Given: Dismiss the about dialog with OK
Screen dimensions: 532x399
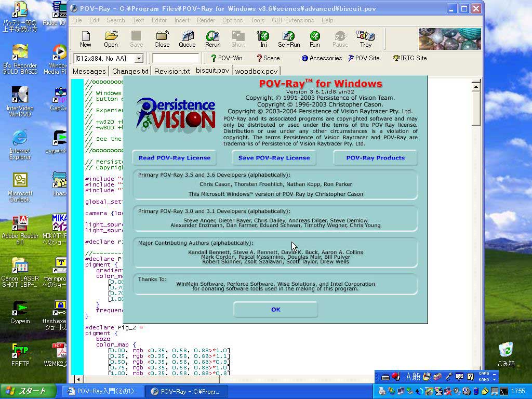Looking at the screenshot, I should [x=275, y=310].
